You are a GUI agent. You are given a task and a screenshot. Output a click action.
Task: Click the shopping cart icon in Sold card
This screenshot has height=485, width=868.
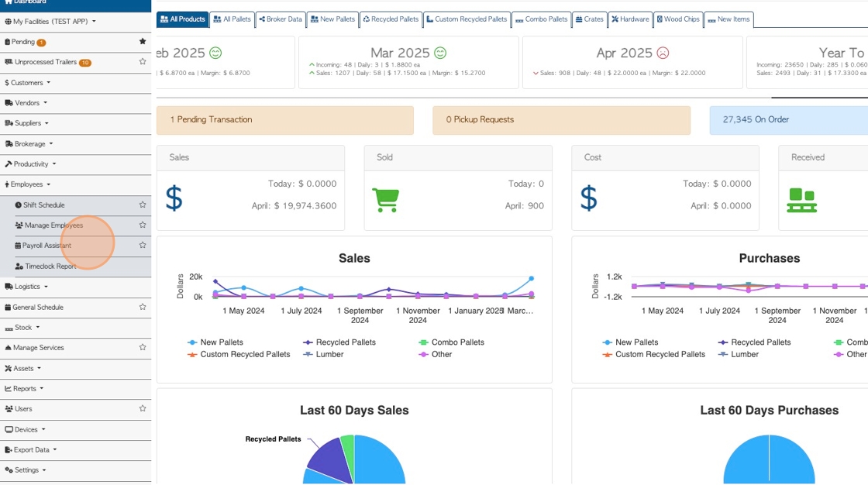(x=385, y=200)
